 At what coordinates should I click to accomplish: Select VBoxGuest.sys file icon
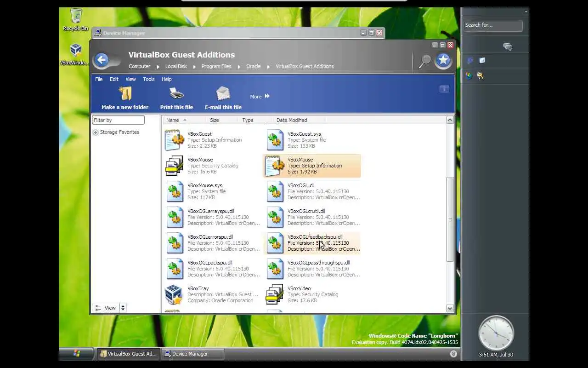pyautogui.click(x=275, y=140)
